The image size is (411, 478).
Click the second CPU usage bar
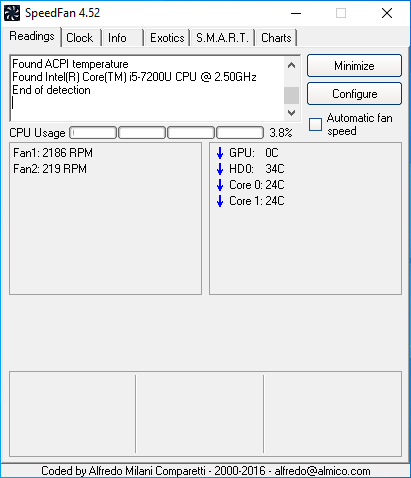[142, 133]
